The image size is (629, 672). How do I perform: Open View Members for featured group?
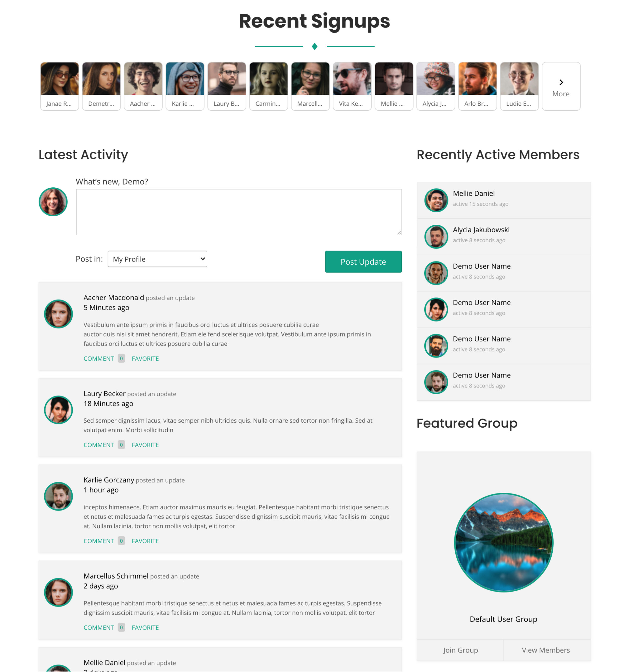click(x=546, y=650)
